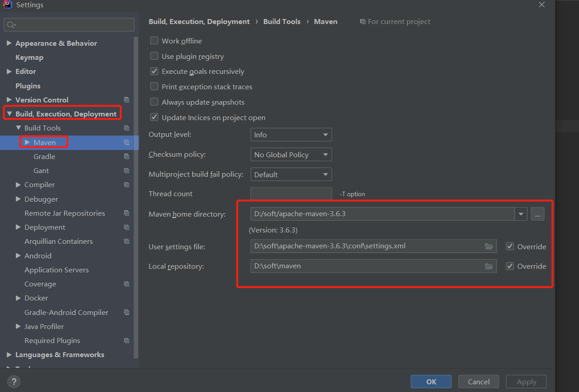Click project-level icon beside Build Tools
The width and height of the screenshot is (579, 392).
point(126,128)
